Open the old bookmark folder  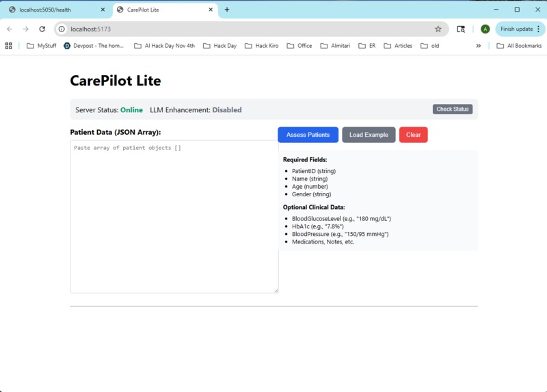click(430, 46)
